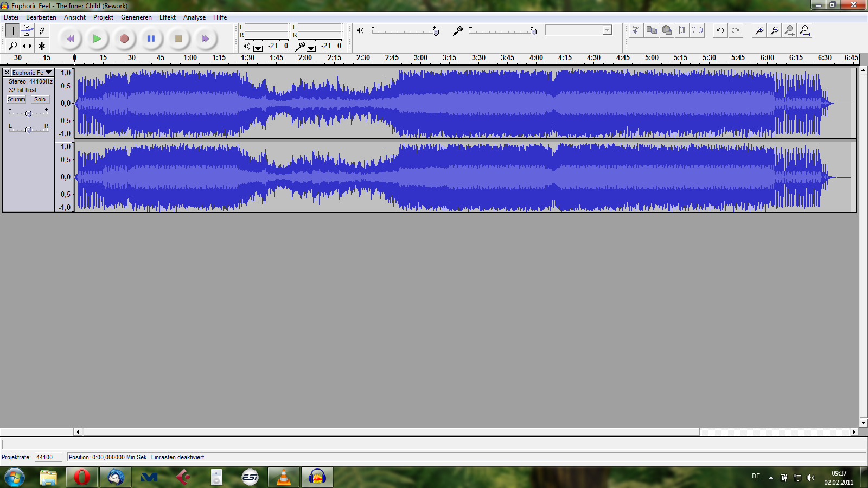The image size is (868, 488).
Task: Open the input meter dropdown arrow
Action: pos(311,48)
